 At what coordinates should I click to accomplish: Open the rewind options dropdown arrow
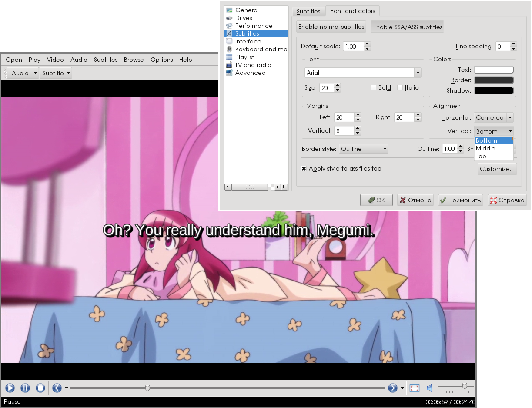[x=67, y=388]
